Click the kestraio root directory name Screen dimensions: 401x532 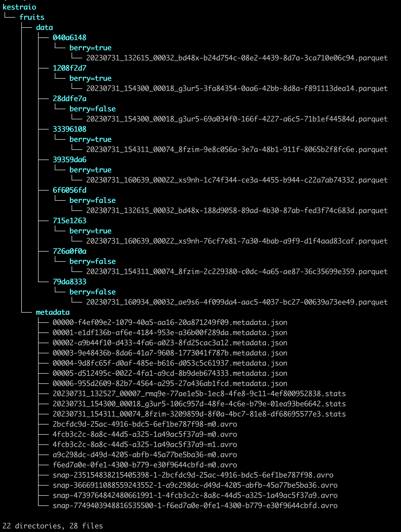click(19, 7)
